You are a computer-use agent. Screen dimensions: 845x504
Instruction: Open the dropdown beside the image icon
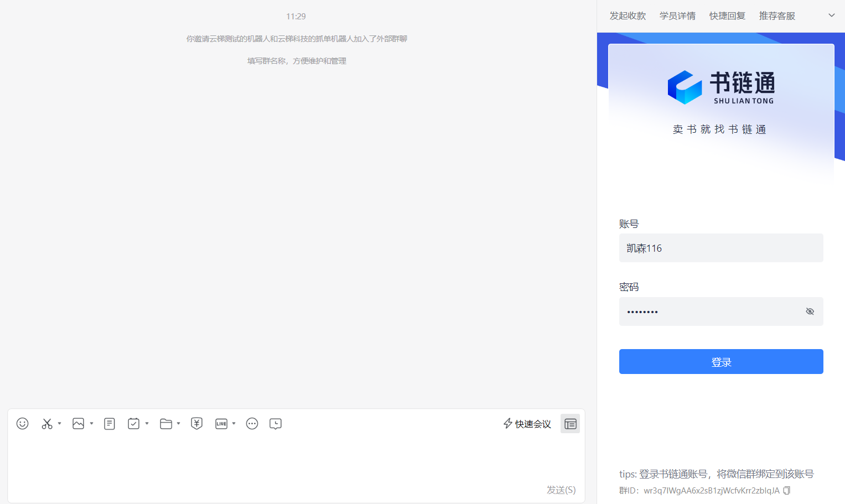[91, 424]
